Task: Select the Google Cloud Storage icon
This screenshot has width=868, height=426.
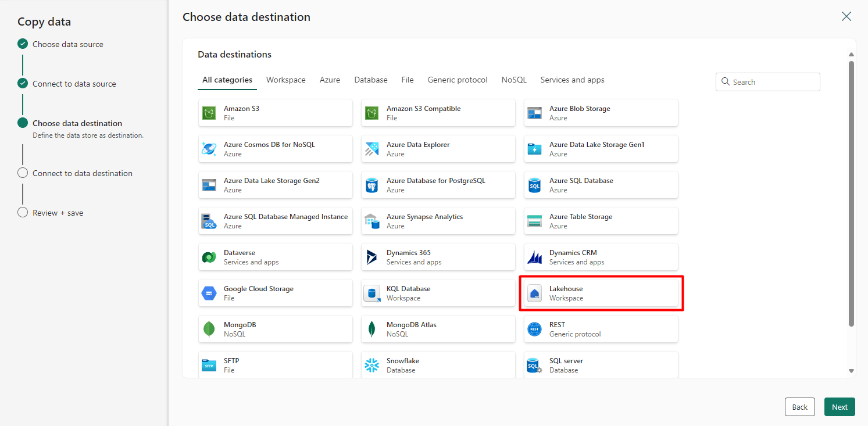Action: [x=209, y=293]
